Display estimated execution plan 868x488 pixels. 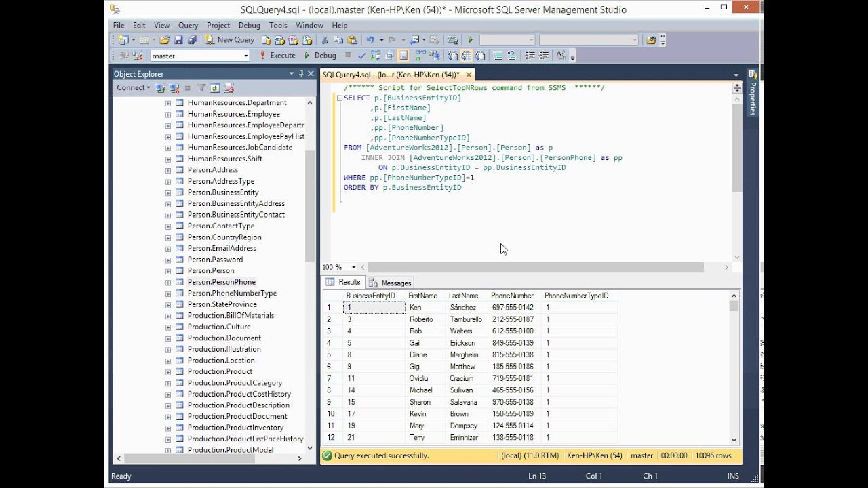point(376,56)
